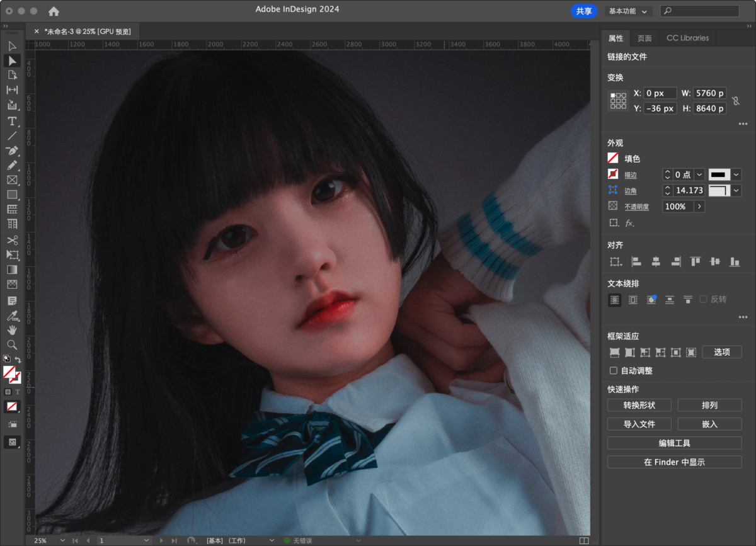
Task: Select the 未命名-3 document tab
Action: click(x=87, y=31)
